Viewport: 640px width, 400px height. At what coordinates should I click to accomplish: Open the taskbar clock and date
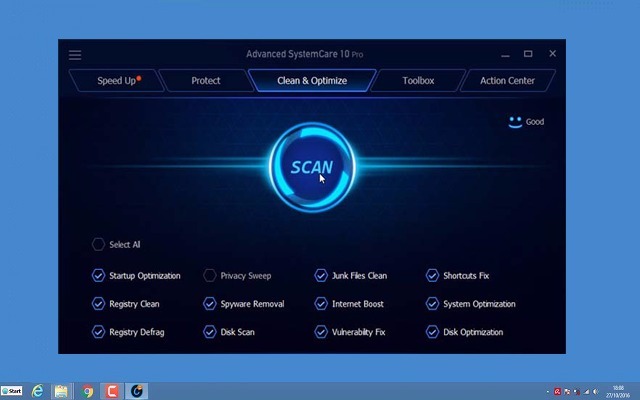[618, 391]
